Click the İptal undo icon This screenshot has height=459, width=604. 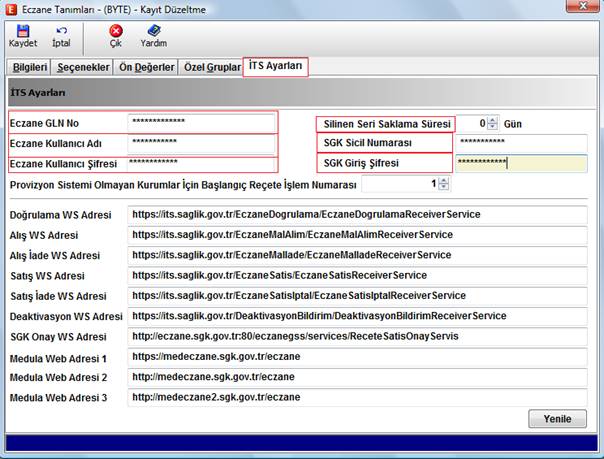click(x=61, y=31)
